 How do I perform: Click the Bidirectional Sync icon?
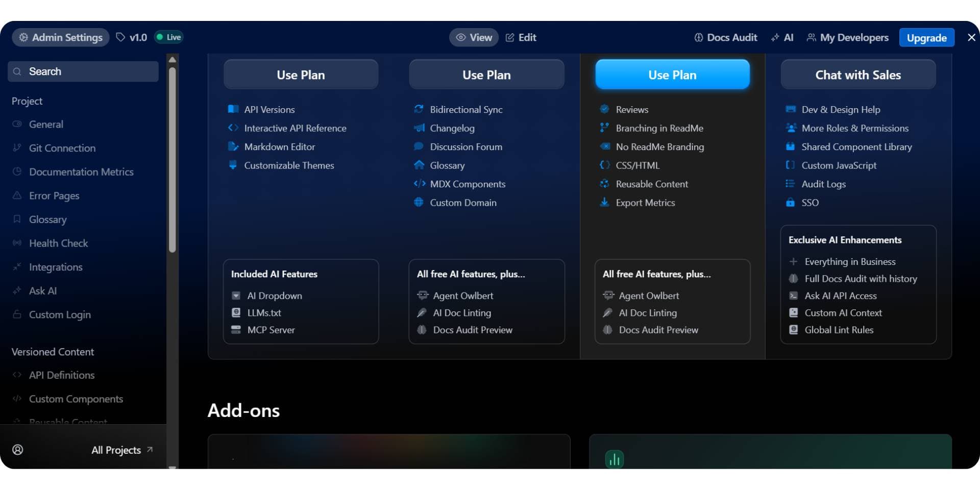(x=419, y=109)
